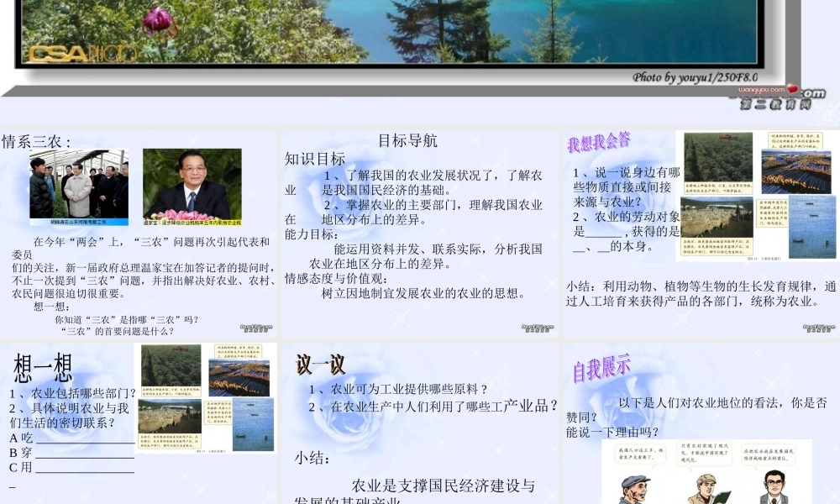Select '2、具体说明农业与我' line
This screenshot has height=504, width=840.
click(69, 409)
